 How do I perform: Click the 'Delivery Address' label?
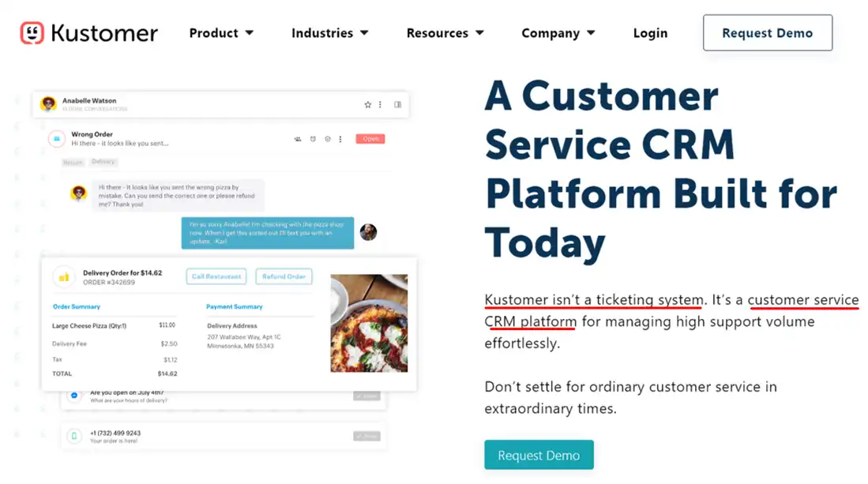pyautogui.click(x=232, y=326)
